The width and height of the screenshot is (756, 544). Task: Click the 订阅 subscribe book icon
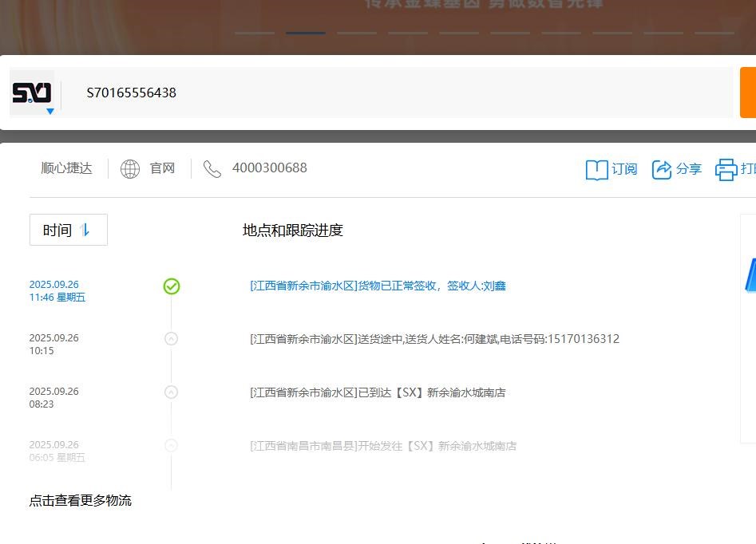(597, 170)
